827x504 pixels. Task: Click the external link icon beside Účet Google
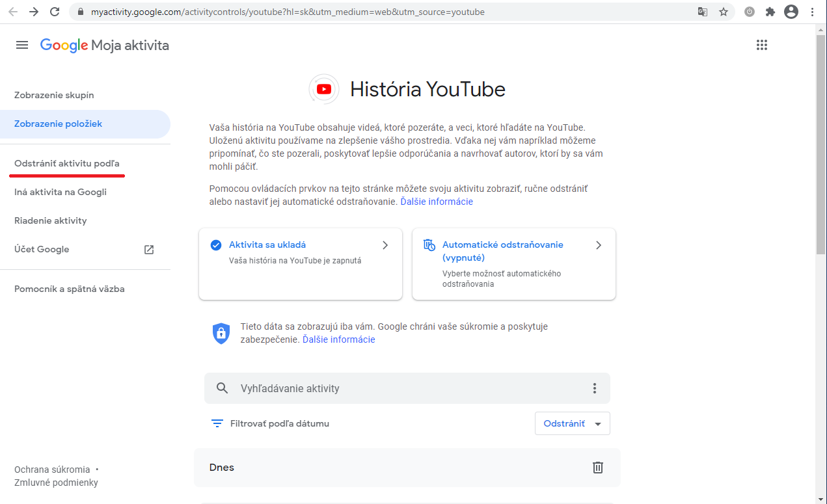(149, 250)
